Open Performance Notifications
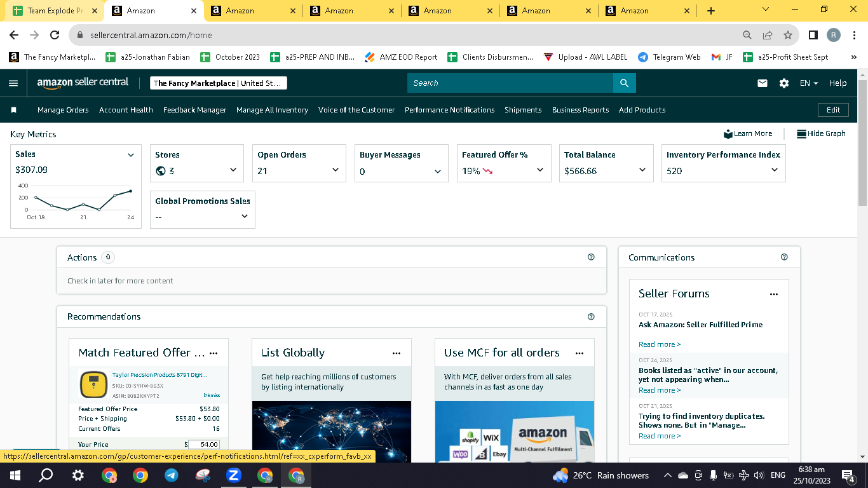Image resolution: width=868 pixels, height=488 pixels. 449,110
